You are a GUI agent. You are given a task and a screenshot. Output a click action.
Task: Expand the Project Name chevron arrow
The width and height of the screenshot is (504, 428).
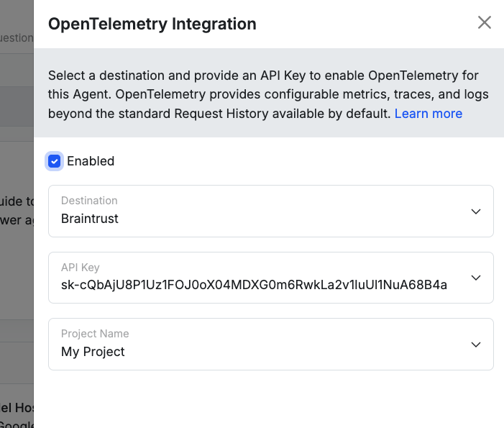click(x=476, y=345)
